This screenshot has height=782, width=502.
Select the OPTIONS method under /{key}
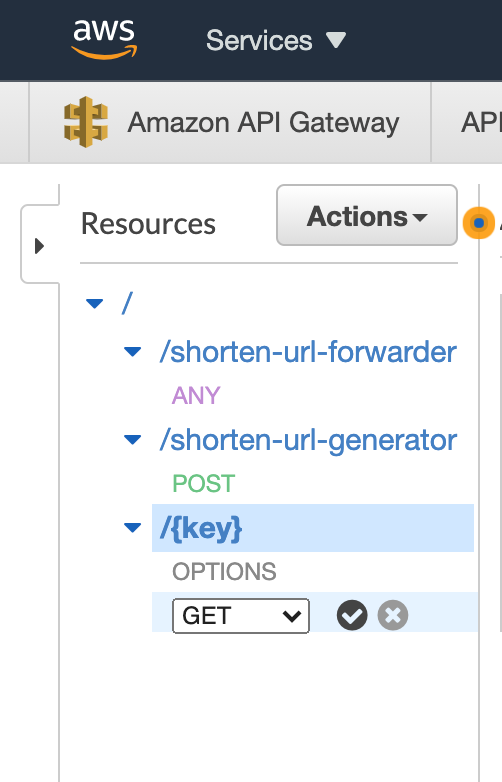(224, 572)
